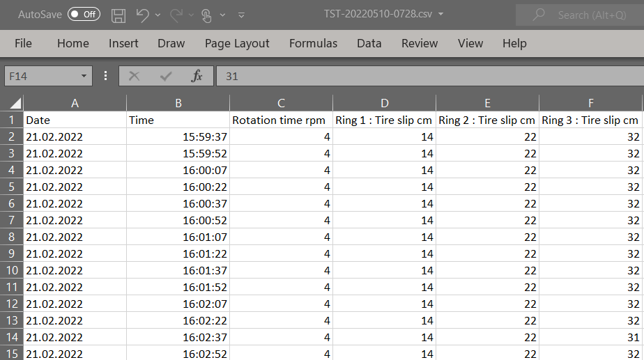Open the Review tab
Image resolution: width=644 pixels, height=360 pixels.
(420, 43)
